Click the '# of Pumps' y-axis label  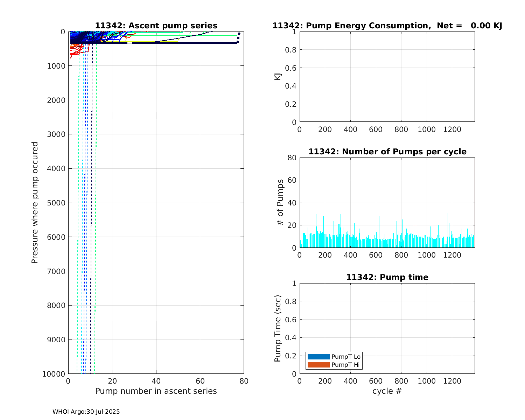tap(280, 203)
